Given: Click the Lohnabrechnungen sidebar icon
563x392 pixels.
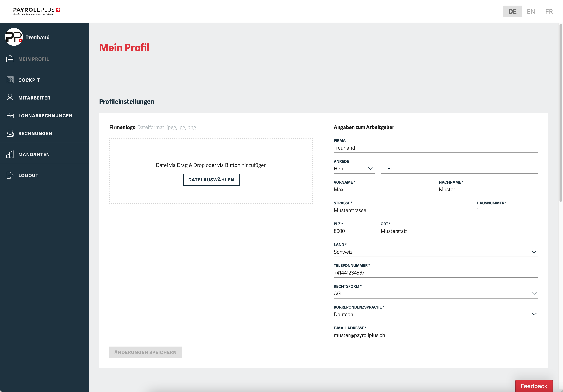Looking at the screenshot, I should click(x=10, y=115).
